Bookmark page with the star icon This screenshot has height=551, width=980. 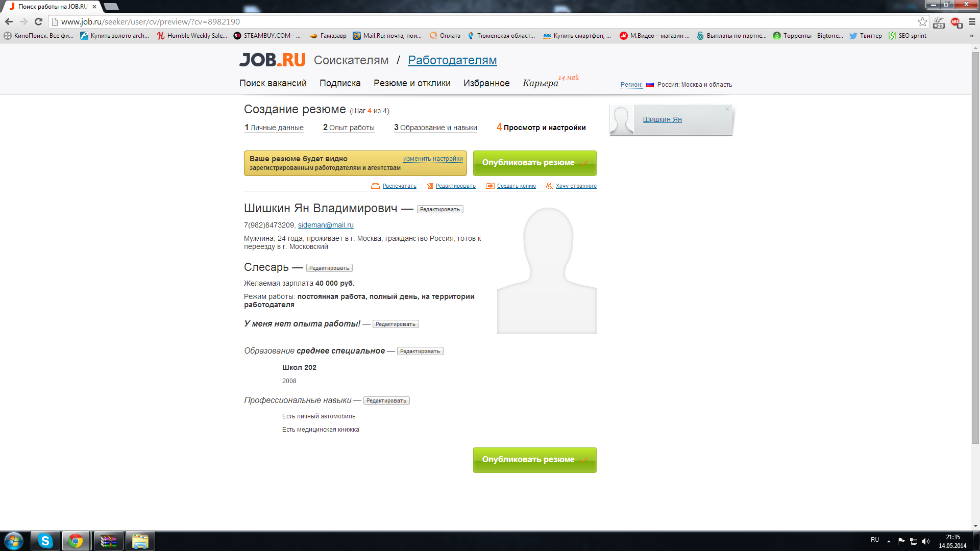click(922, 22)
